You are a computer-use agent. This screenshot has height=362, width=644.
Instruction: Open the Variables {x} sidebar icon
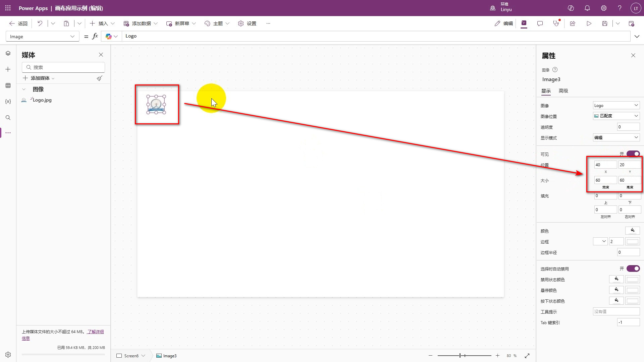[x=8, y=102]
